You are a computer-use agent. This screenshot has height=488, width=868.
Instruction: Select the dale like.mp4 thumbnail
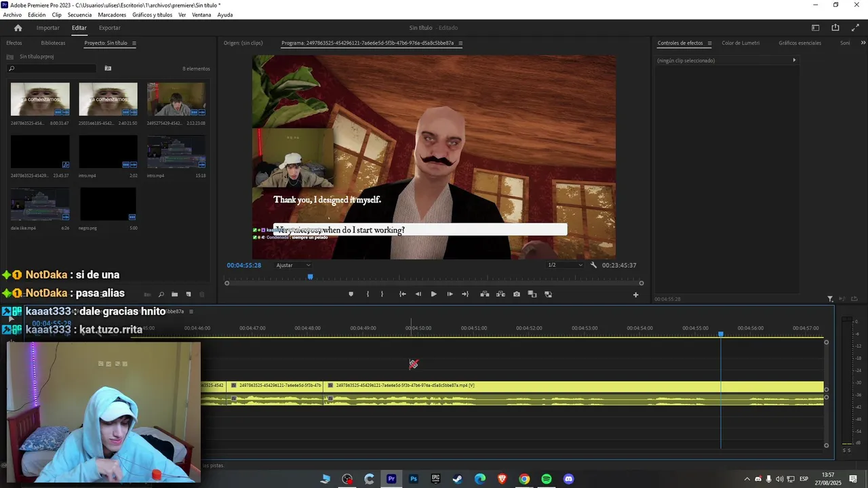click(x=40, y=205)
